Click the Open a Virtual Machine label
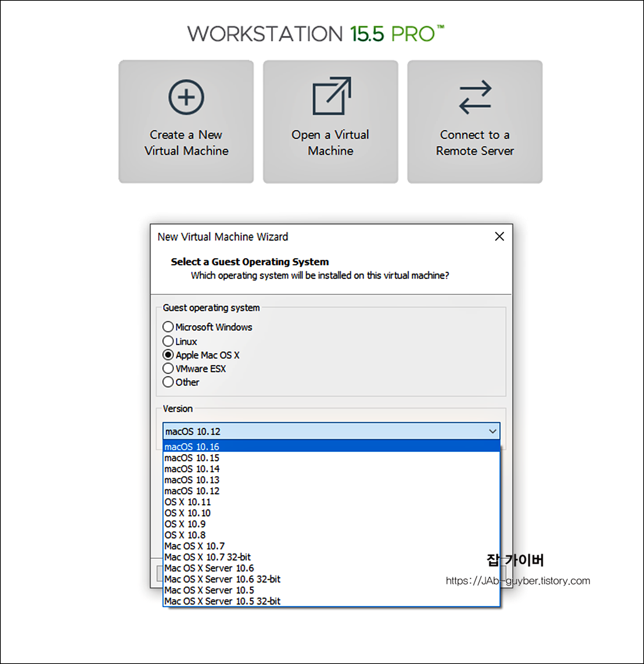This screenshot has height=664, width=644. pos(331,143)
